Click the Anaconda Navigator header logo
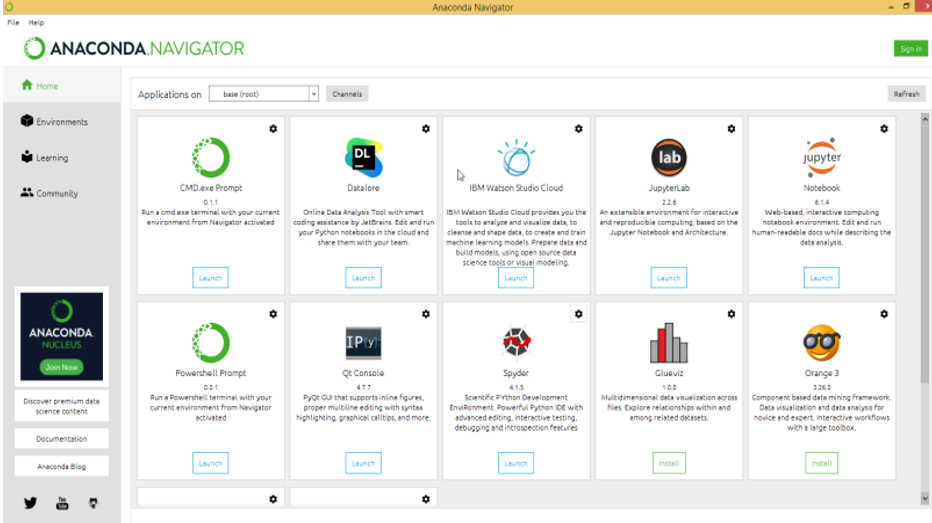 (134, 48)
